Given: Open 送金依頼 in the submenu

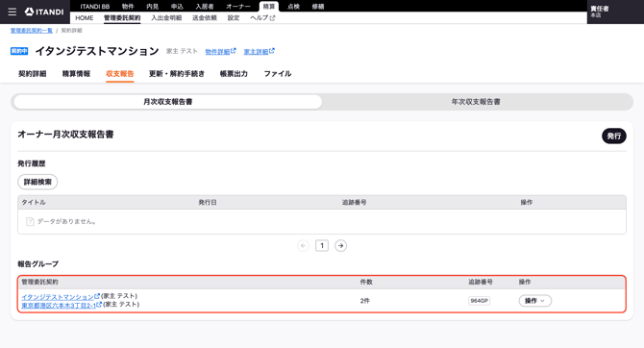Looking at the screenshot, I should [x=205, y=17].
